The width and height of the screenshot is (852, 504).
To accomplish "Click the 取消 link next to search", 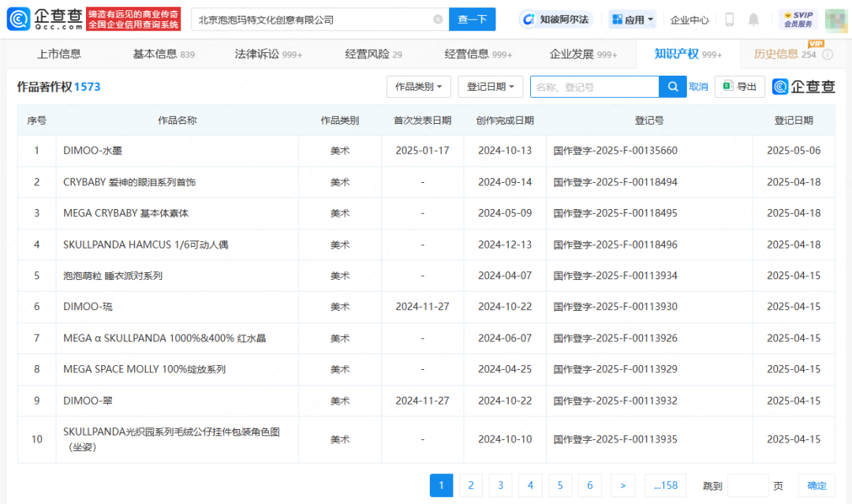I will coord(698,87).
